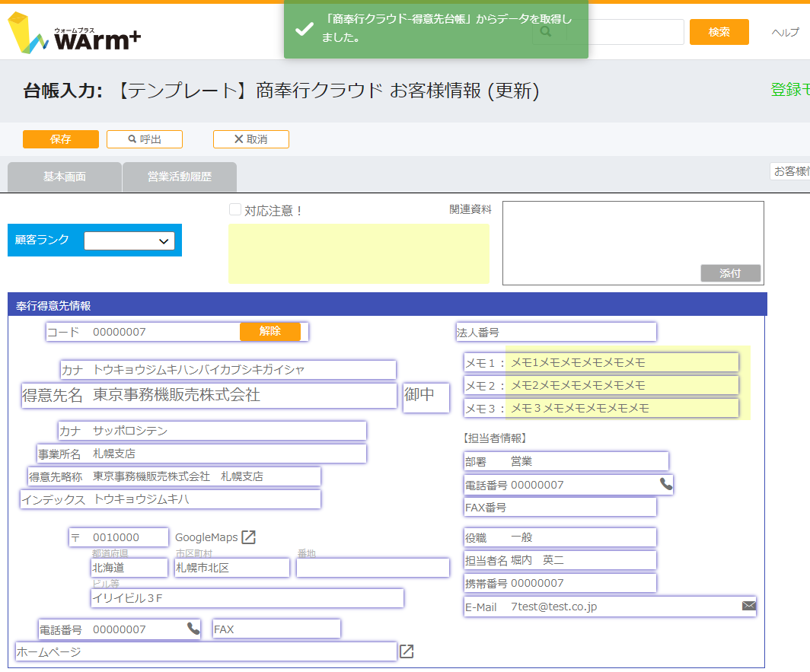The height and width of the screenshot is (672, 810).
Task: Open the 顧客ランク dropdown
Action: coord(129,240)
